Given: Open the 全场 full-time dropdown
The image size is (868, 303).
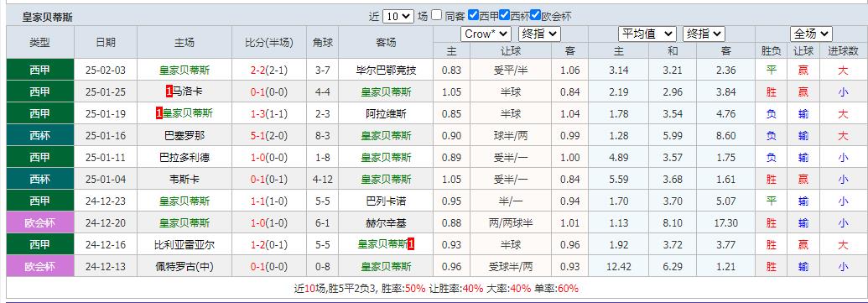Looking at the screenshot, I should pos(811,34).
